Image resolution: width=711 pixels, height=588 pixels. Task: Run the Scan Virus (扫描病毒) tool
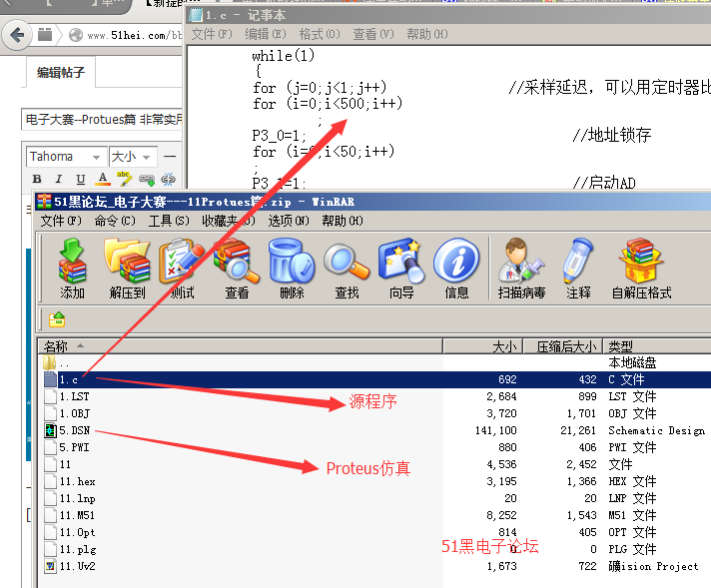click(521, 269)
